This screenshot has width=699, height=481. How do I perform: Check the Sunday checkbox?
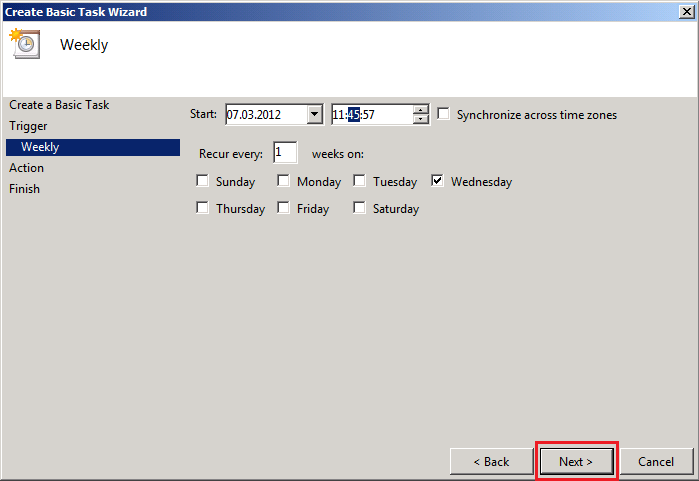pos(203,182)
